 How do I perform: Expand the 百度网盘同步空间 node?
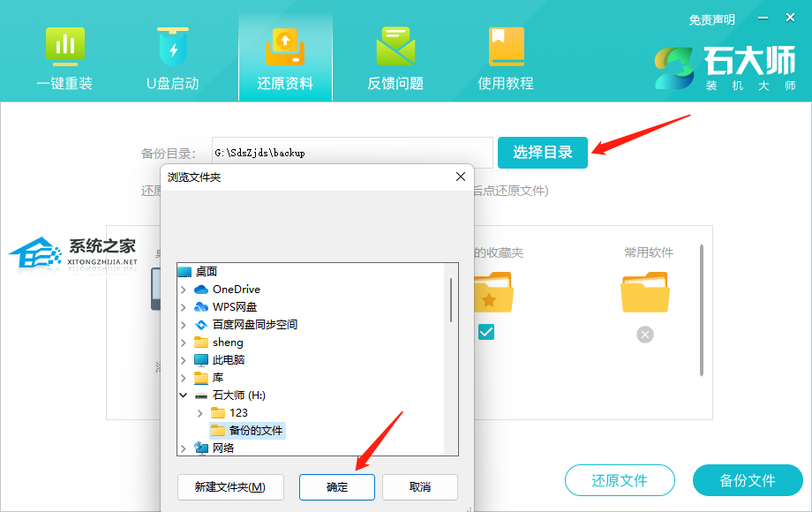pyautogui.click(x=184, y=325)
